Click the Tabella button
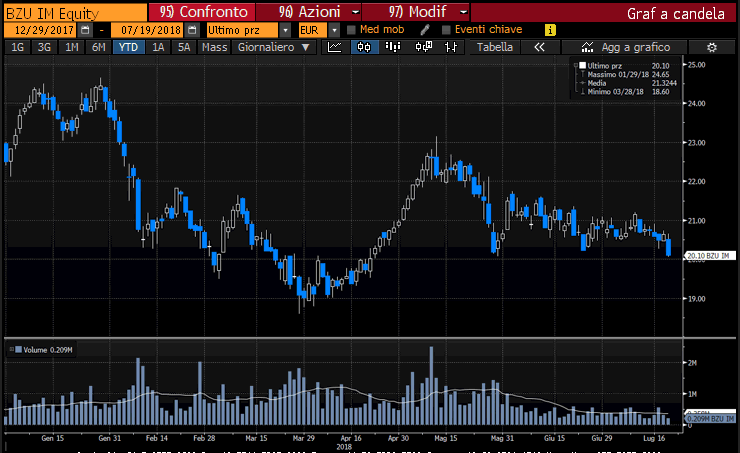The width and height of the screenshot is (740, 453). pyautogui.click(x=495, y=47)
